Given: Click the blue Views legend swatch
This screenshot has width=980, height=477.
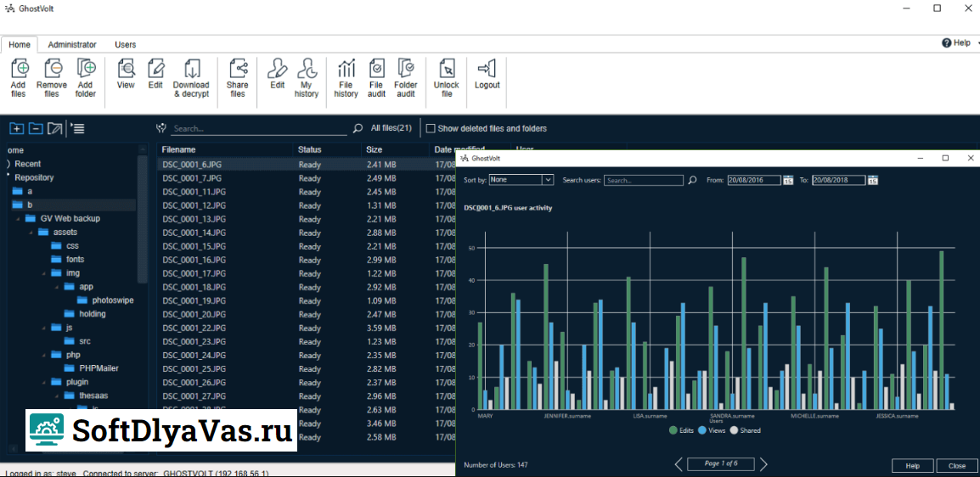Looking at the screenshot, I should coord(702,430).
